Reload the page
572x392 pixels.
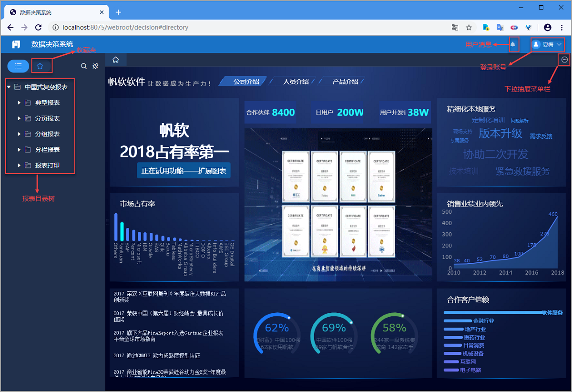tap(39, 27)
